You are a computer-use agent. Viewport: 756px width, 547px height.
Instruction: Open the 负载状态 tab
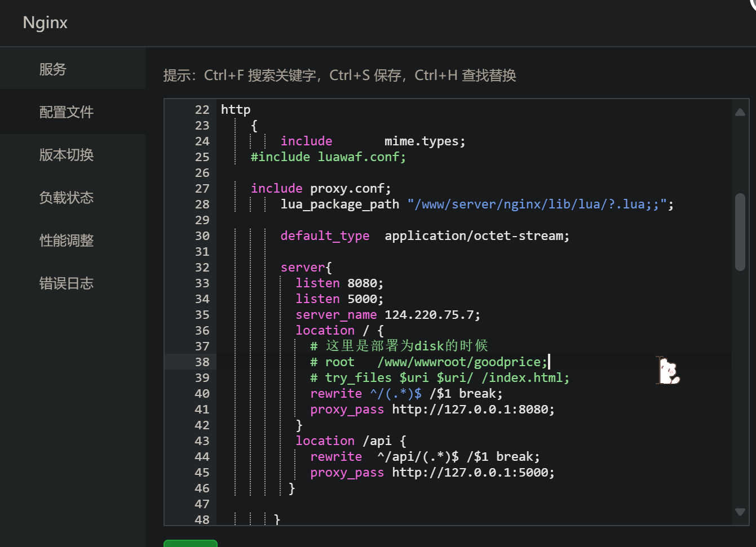click(x=67, y=198)
